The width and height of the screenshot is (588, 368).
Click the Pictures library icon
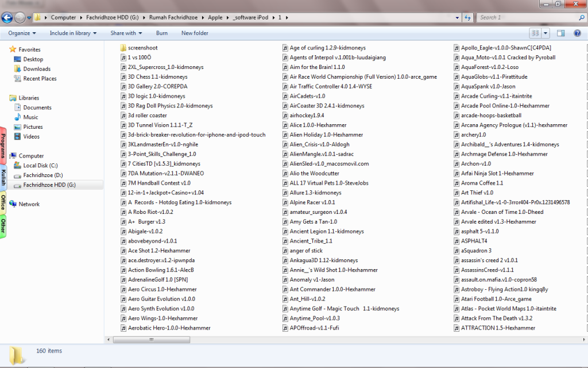[17, 127]
